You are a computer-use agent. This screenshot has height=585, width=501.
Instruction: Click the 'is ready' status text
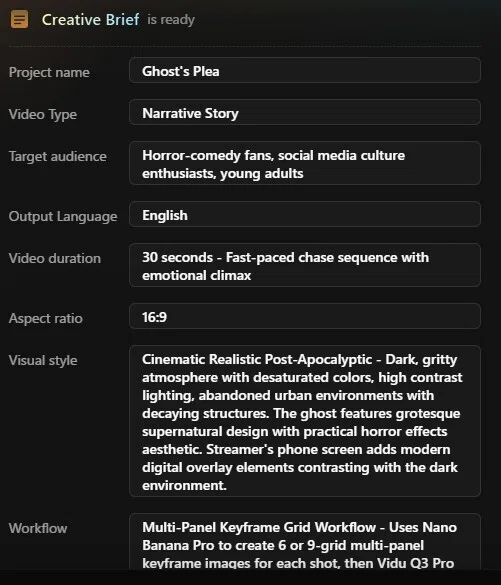[x=171, y=20]
